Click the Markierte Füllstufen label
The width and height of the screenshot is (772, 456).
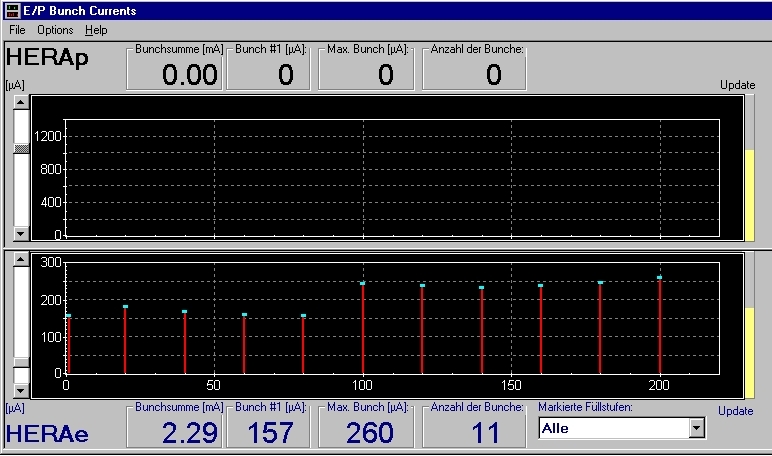(585, 407)
